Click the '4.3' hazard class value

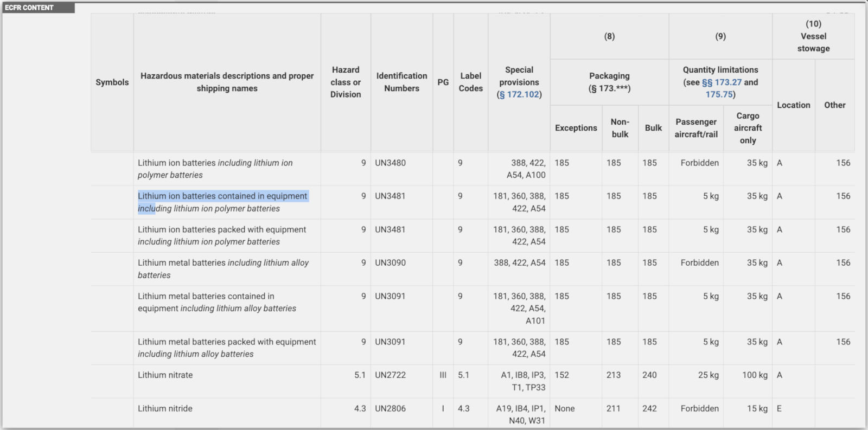(360, 409)
